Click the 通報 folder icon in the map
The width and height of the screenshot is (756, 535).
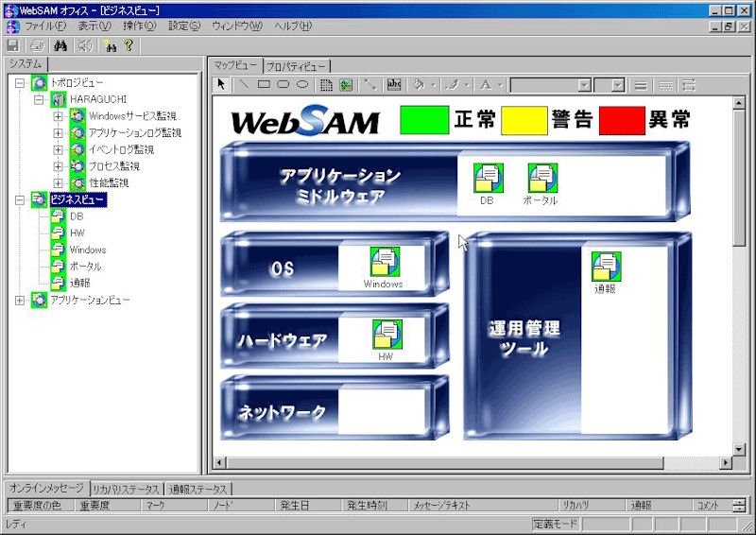[x=606, y=267]
